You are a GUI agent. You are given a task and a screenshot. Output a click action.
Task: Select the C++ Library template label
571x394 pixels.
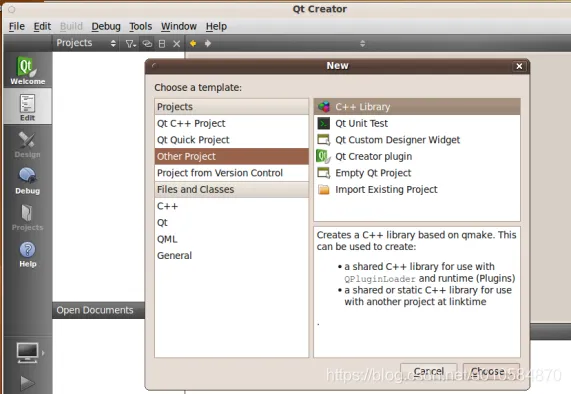point(363,107)
